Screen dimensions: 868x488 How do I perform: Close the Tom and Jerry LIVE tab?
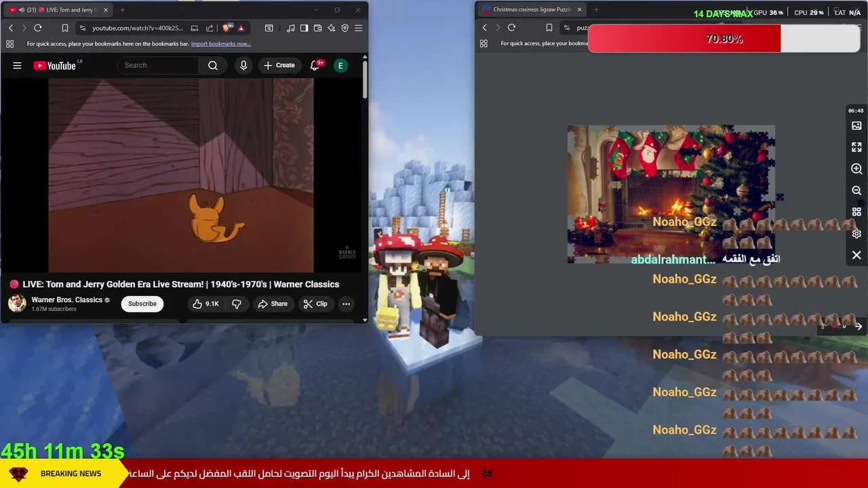click(105, 10)
